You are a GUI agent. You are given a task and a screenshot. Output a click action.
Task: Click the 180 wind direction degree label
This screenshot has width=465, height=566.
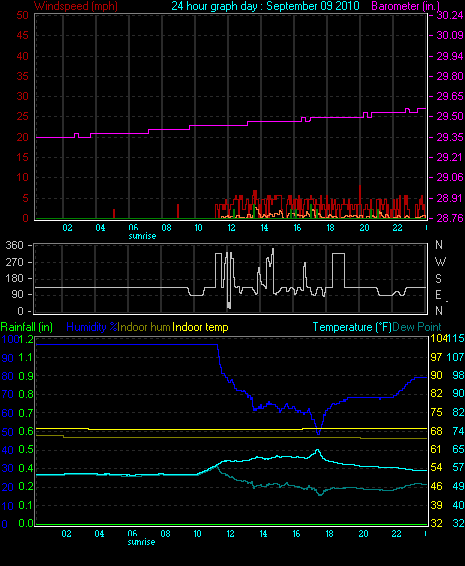(14, 278)
